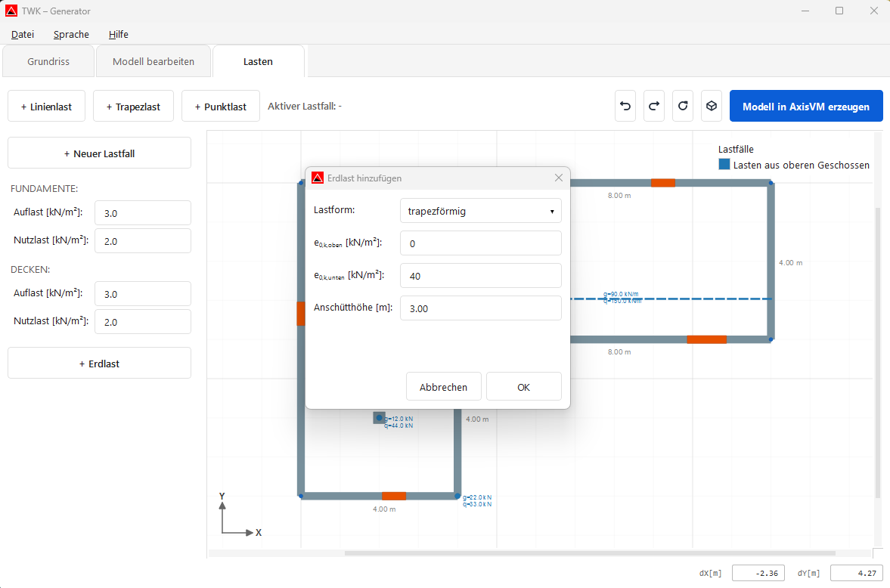The image size is (890, 588).
Task: Open the 3D cube view icon
Action: [x=712, y=107]
